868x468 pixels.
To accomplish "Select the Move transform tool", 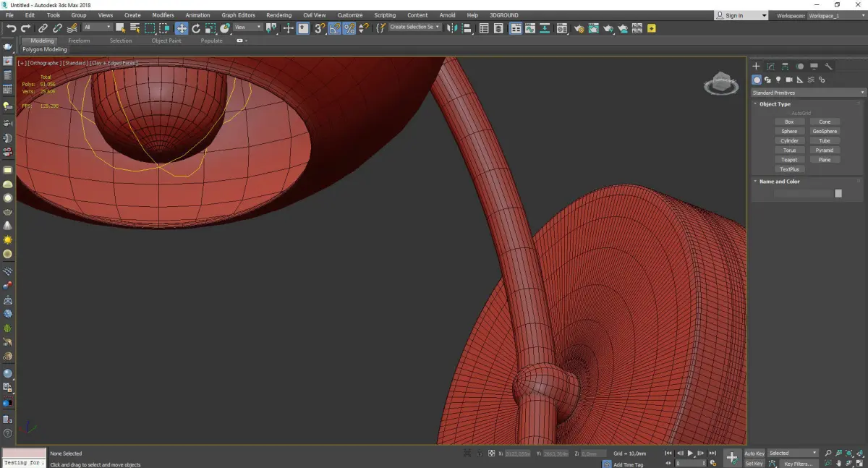I will (x=181, y=28).
